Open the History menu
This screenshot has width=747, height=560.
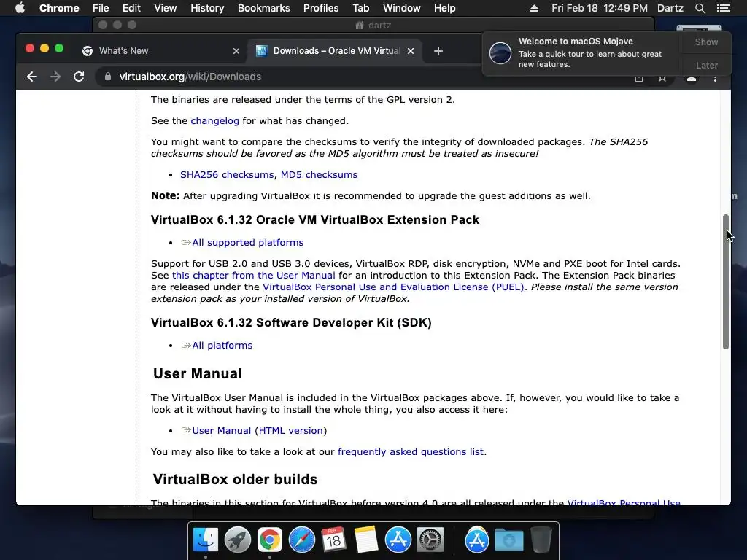207,8
